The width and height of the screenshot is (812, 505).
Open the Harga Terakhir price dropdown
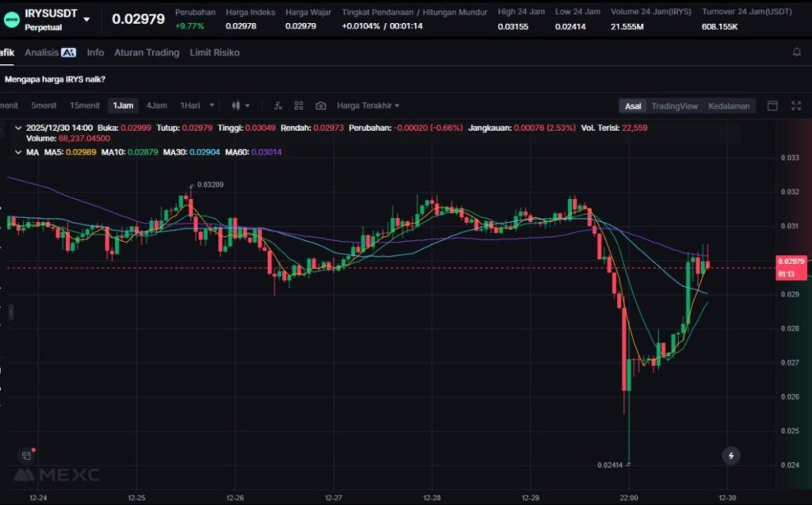click(x=368, y=105)
